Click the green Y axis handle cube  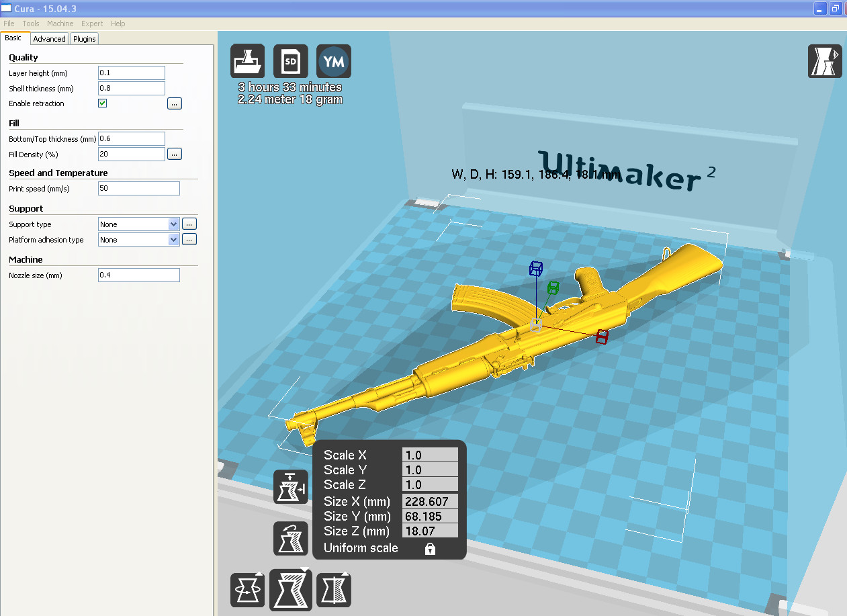click(x=553, y=288)
